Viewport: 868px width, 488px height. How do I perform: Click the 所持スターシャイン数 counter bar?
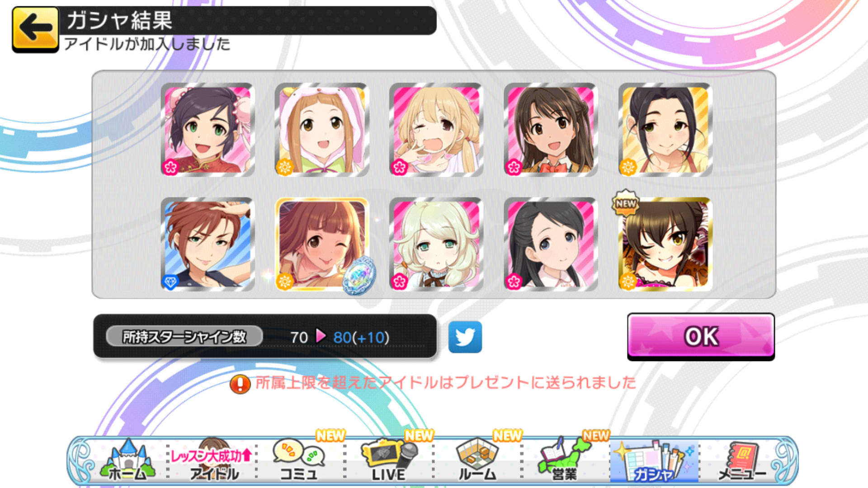click(265, 337)
